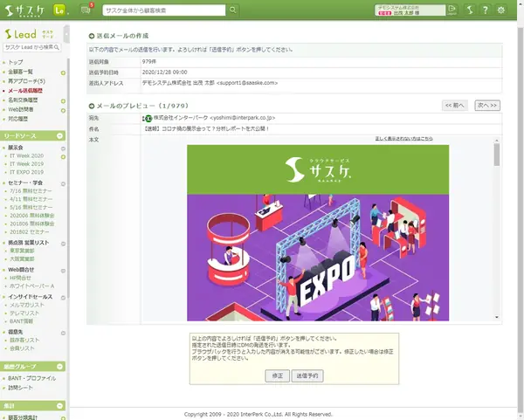Click the magnifier icon beside the customer search box
Viewport: 524px width, 420px height.
coord(233,10)
